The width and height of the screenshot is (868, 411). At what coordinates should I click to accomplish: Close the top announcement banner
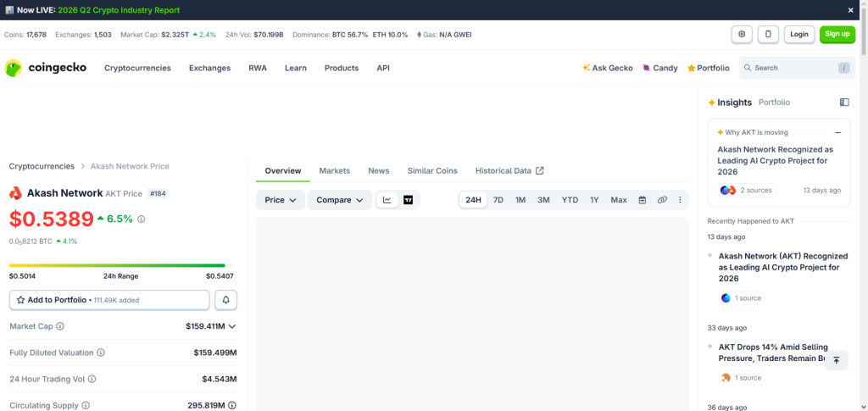[851, 10]
